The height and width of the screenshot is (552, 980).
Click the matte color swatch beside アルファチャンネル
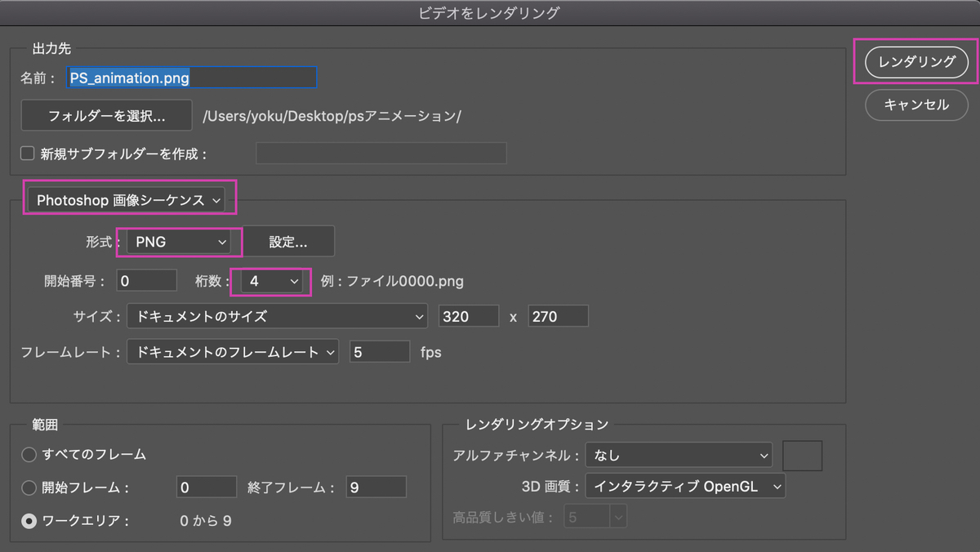[802, 455]
